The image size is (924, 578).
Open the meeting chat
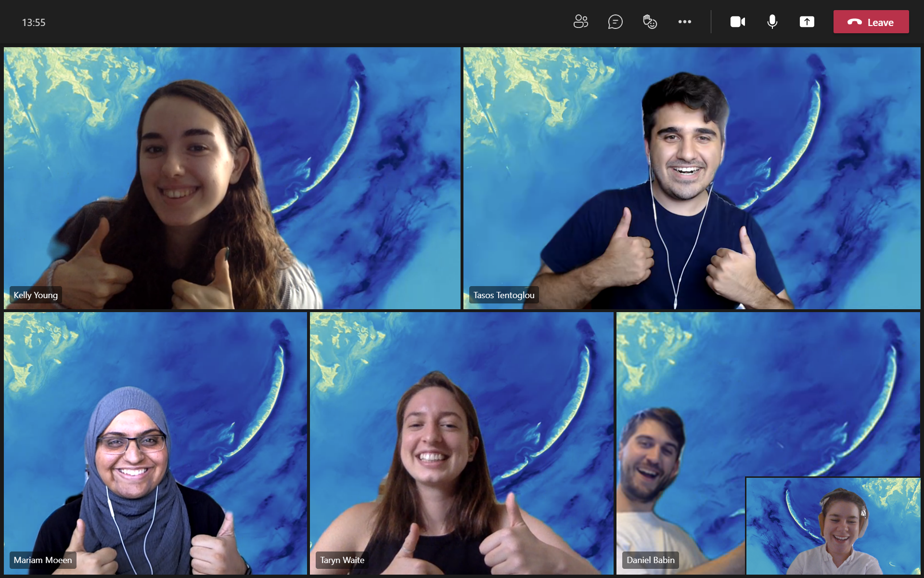coord(615,22)
